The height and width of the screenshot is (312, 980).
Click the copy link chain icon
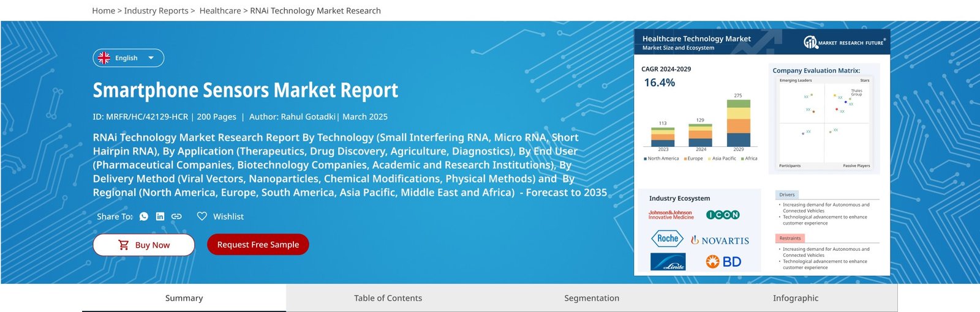[x=176, y=217]
